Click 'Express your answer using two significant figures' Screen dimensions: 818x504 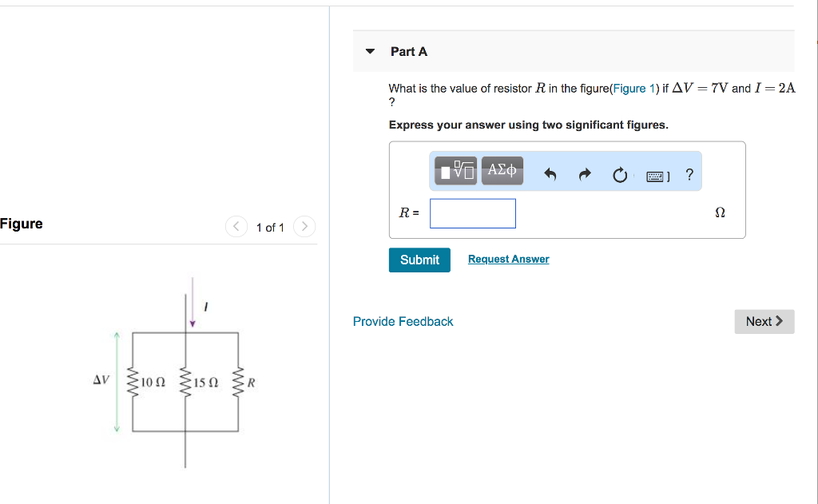tap(529, 125)
